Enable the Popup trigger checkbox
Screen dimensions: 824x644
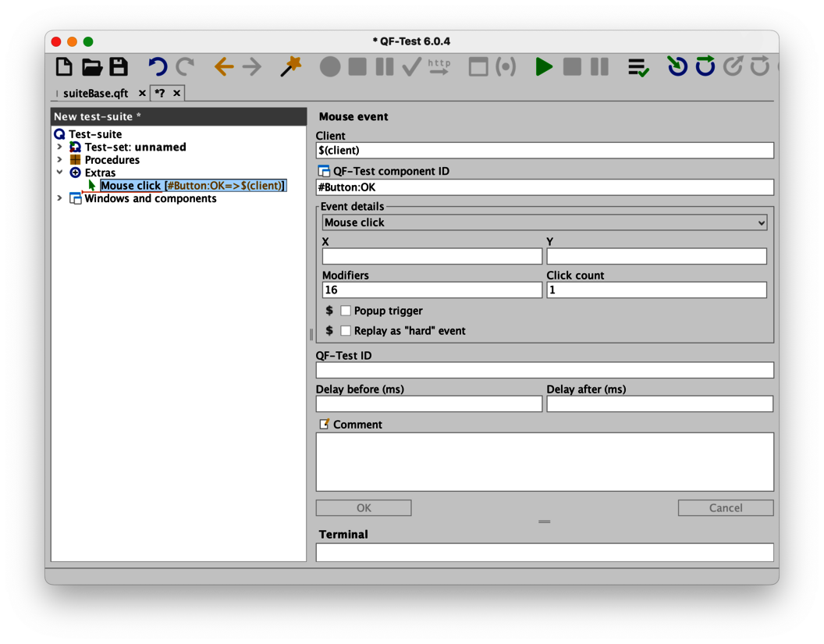pos(346,311)
